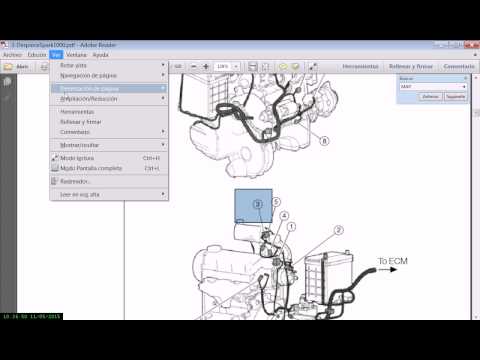Open the zoom percentage dropdown arrow

point(236,67)
